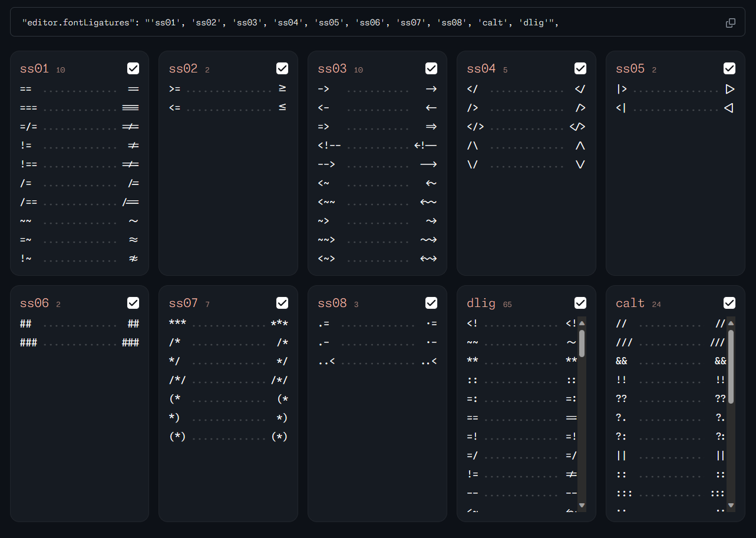This screenshot has width=756, height=538.
Task: Click the '-->' row in ss03 card
Action: pos(378,164)
